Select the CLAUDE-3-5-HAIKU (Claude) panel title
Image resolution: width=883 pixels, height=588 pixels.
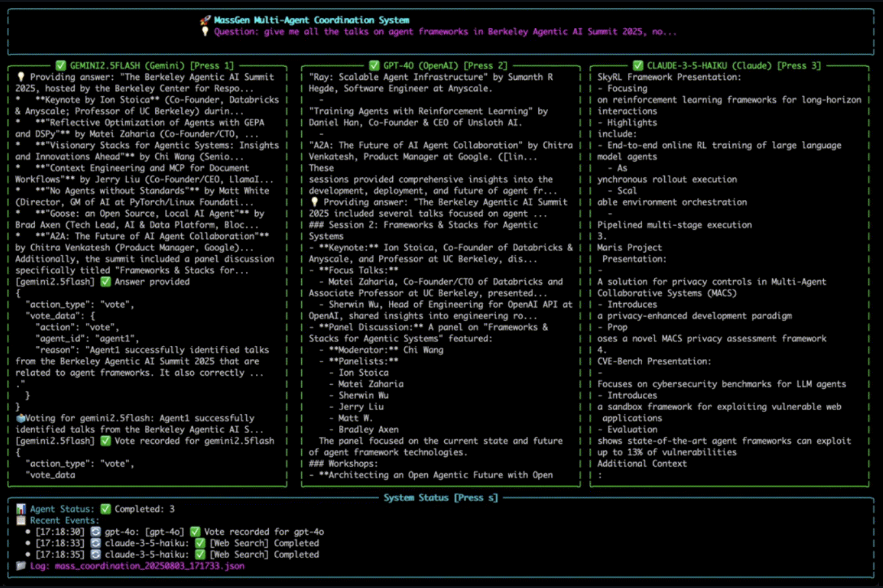[x=710, y=66]
